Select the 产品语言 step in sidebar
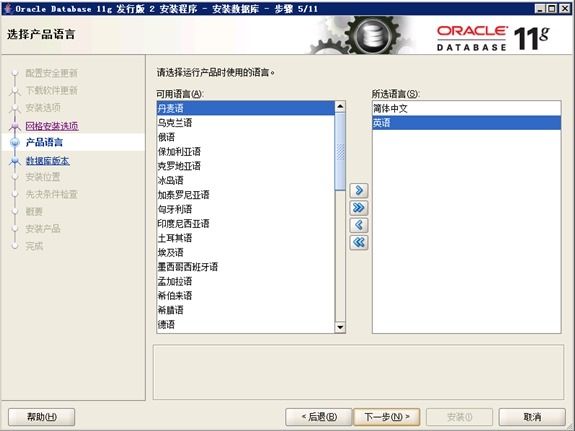 coord(44,142)
